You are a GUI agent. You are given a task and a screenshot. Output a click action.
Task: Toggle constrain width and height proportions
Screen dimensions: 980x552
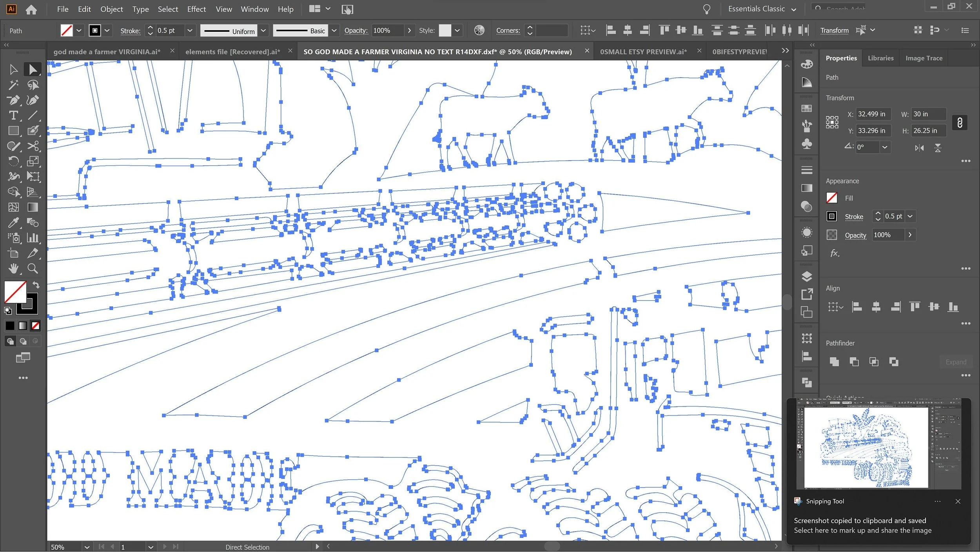959,122
